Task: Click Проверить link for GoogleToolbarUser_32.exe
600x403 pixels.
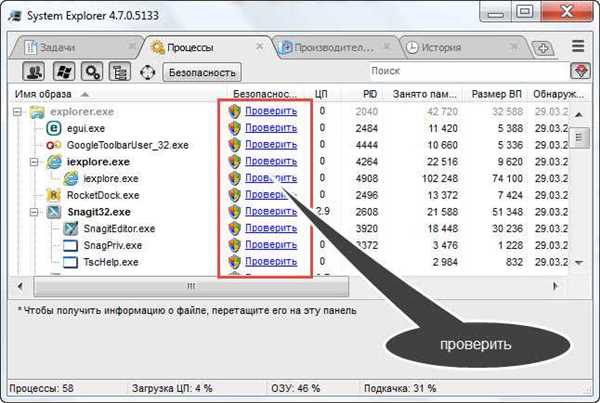Action: click(x=271, y=145)
